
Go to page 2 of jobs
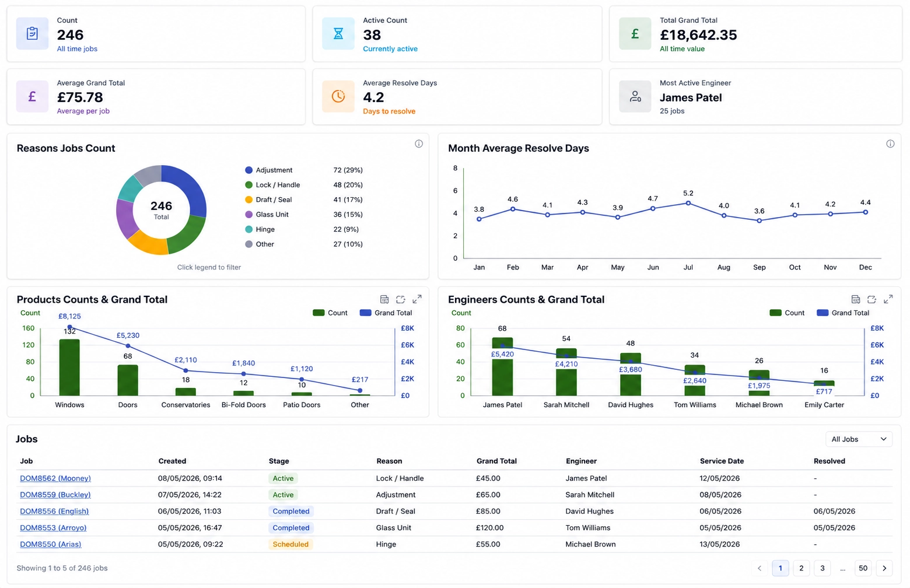click(801, 568)
